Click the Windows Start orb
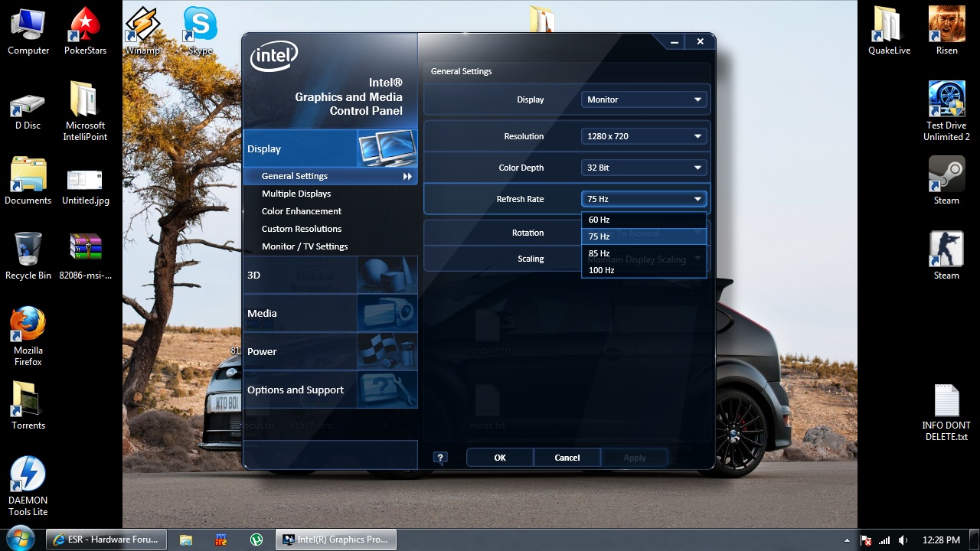The width and height of the screenshot is (980, 551). click(x=21, y=539)
